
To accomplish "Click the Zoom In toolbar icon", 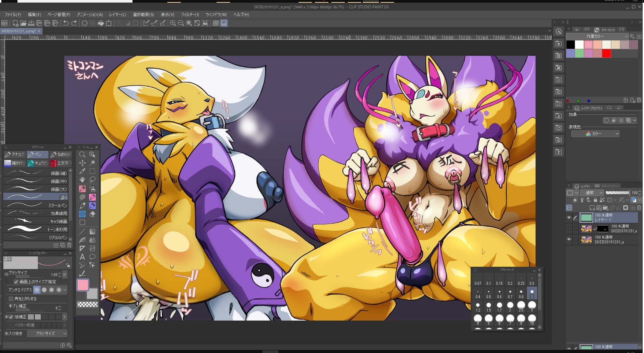I will pyautogui.click(x=173, y=23).
